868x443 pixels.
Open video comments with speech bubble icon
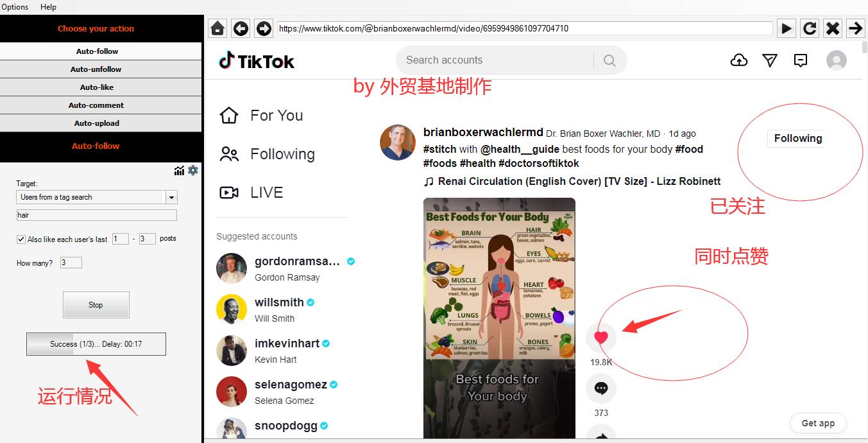[x=600, y=388]
